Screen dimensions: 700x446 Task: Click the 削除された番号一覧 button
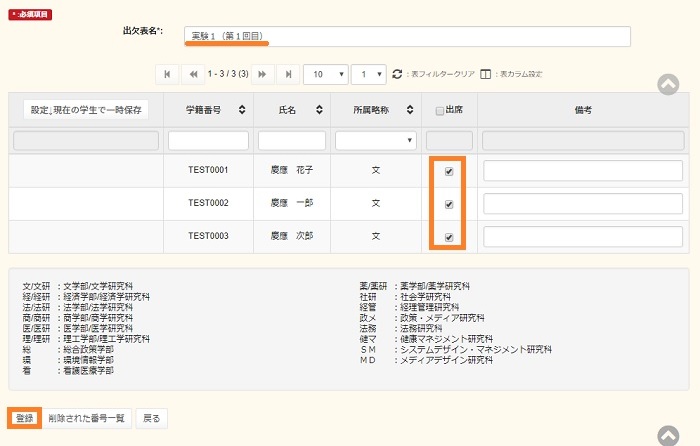tap(87, 417)
